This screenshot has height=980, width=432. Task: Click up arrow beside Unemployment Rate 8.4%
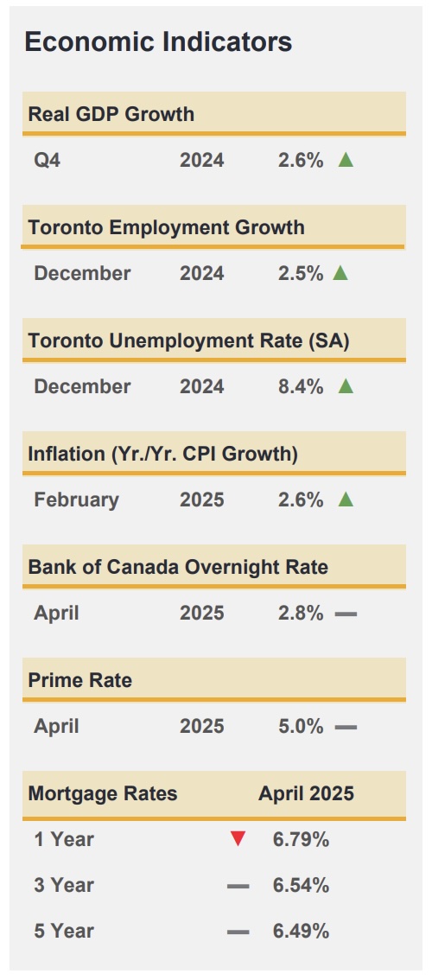click(x=346, y=386)
